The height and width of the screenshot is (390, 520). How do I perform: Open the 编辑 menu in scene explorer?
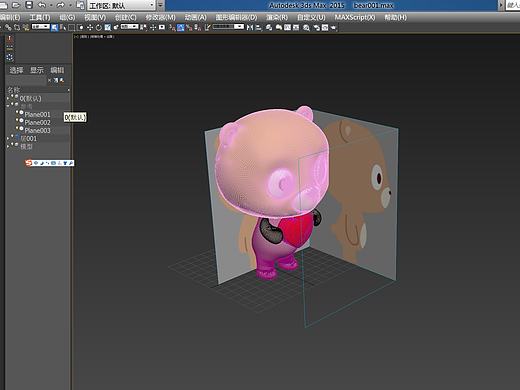pos(57,70)
